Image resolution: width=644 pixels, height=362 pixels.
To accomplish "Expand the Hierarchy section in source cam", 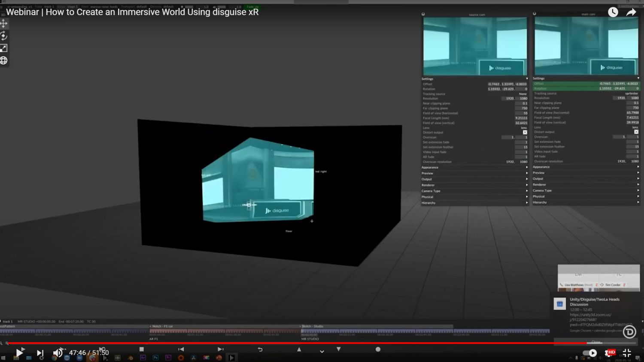I will [x=474, y=203].
